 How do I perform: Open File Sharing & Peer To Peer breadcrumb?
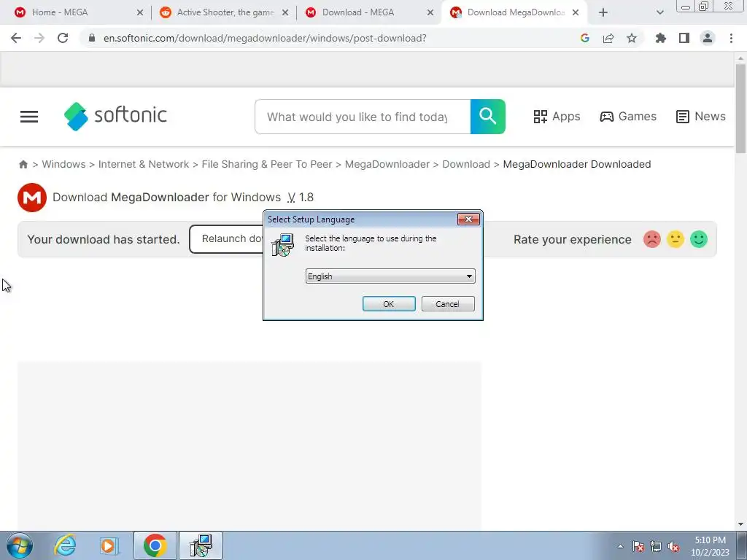point(267,164)
